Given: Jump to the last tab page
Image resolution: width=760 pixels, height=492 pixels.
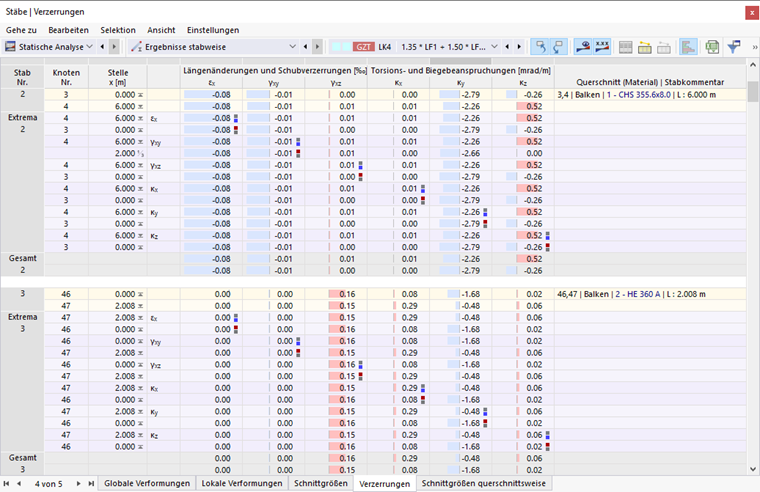Looking at the screenshot, I should pyautogui.click(x=91, y=483).
